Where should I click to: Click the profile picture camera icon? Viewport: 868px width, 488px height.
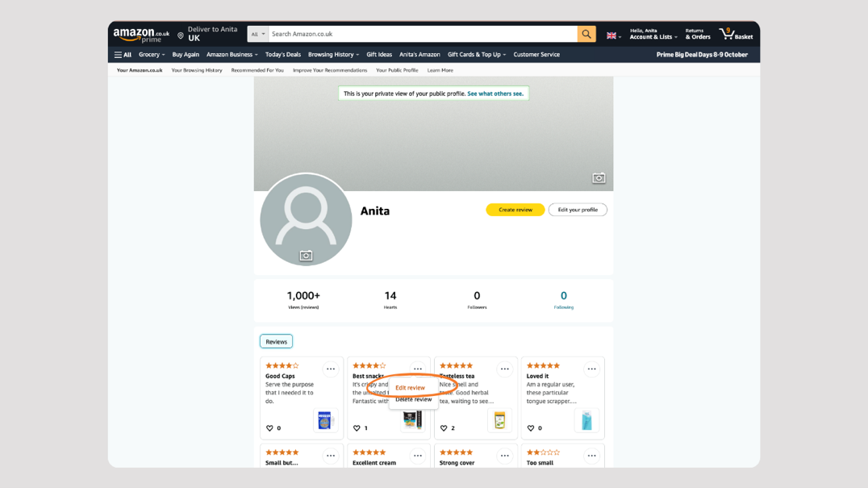[x=306, y=256]
